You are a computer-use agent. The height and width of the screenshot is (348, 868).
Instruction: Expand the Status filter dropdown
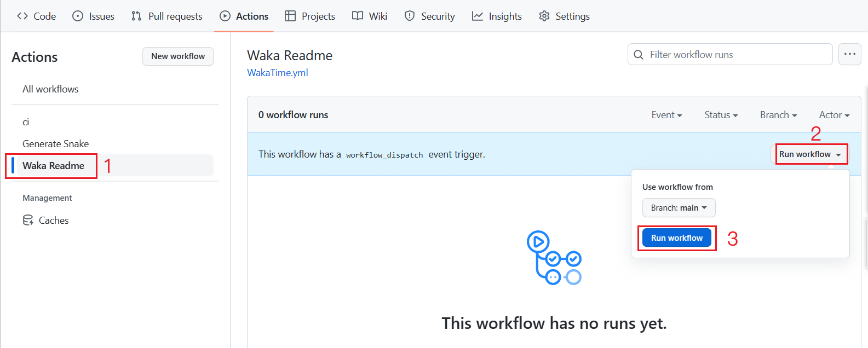point(721,115)
